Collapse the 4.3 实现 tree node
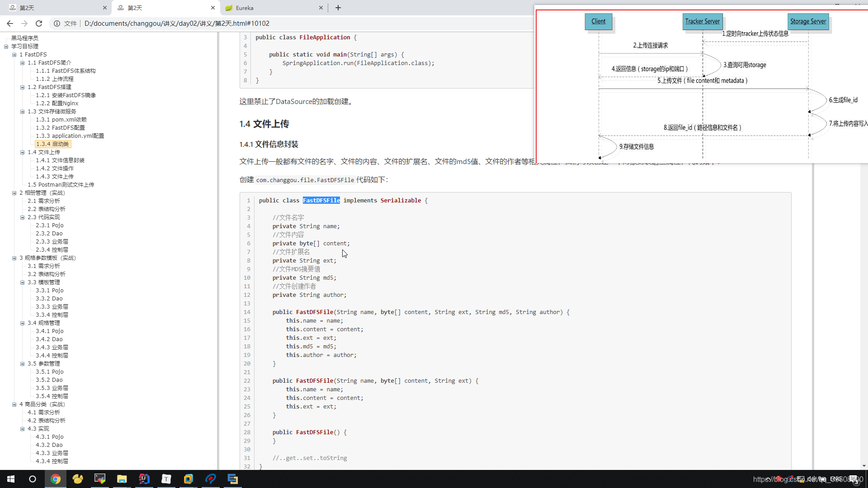The image size is (868, 488). 23,429
